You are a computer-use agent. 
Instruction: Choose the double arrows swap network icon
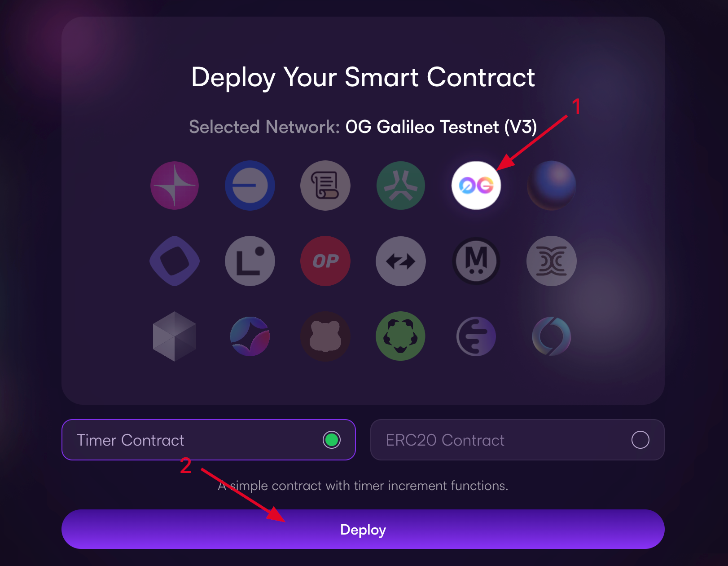pyautogui.click(x=401, y=261)
